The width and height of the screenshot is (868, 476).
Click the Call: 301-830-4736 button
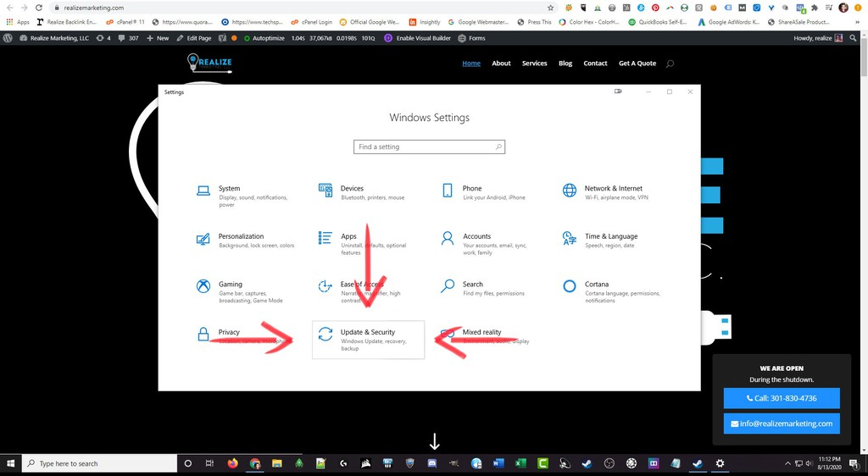point(781,398)
